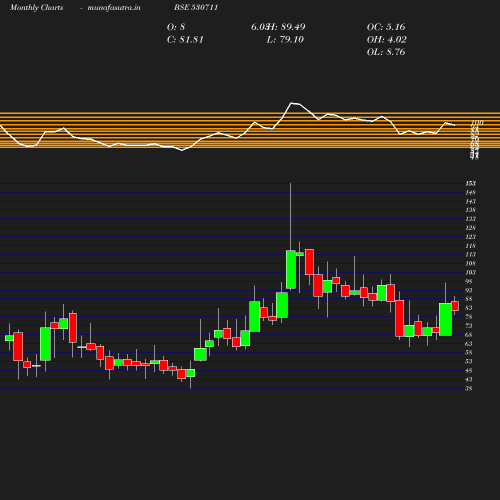Click the '133' price axis label

pos(470,219)
